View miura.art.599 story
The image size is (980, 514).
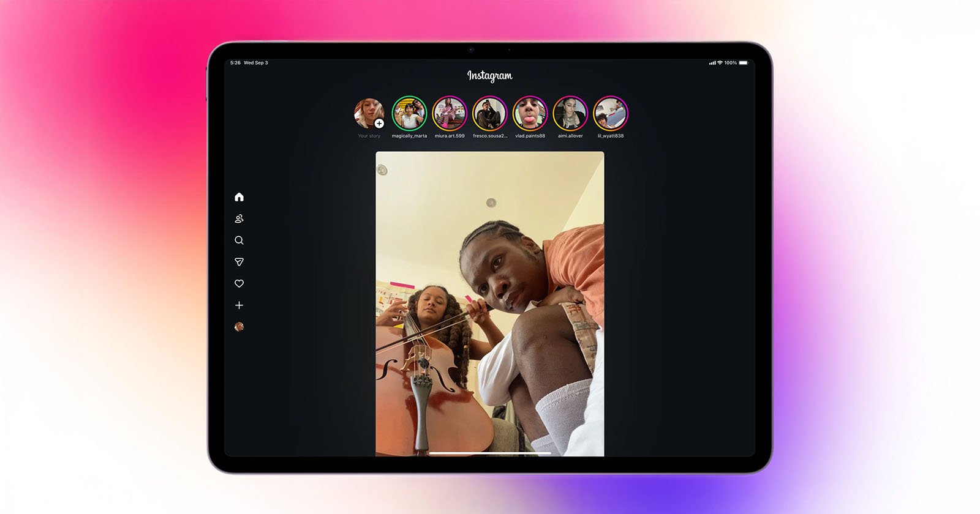450,113
